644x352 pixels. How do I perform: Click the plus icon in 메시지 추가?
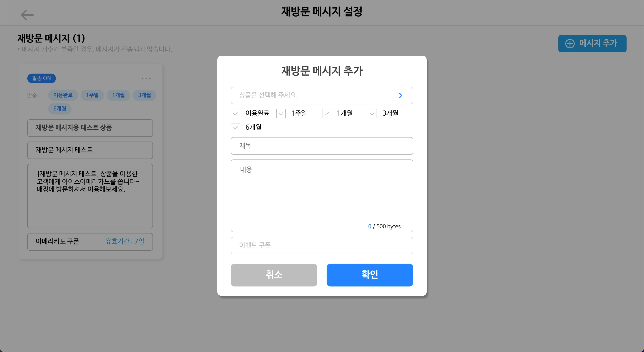[x=570, y=44]
